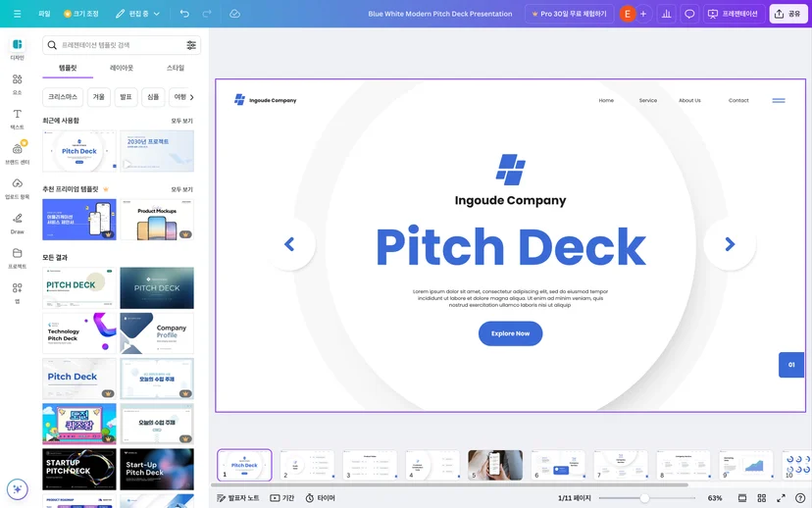Switch to grid view icon

[761, 497]
